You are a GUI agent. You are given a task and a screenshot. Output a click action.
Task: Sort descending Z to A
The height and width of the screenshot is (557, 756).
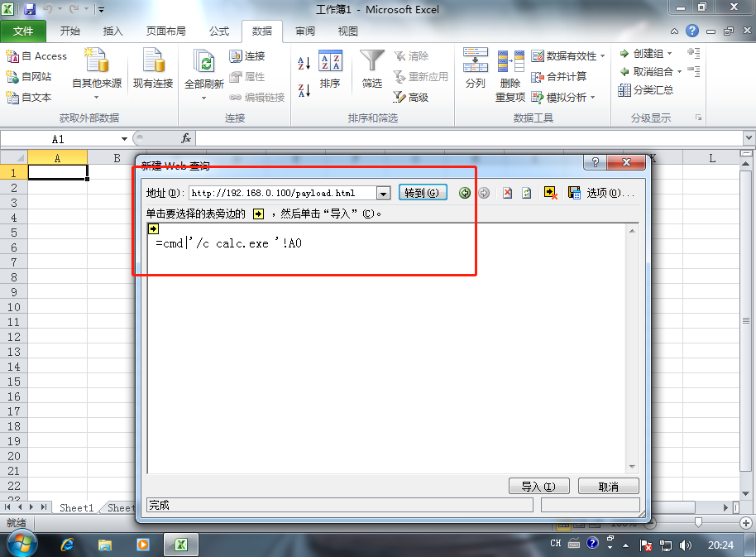(304, 90)
